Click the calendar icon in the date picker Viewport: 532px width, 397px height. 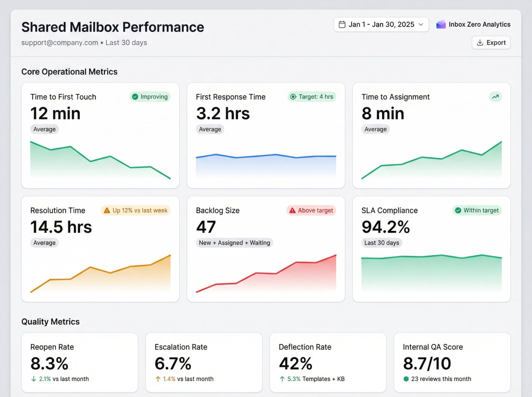(x=342, y=24)
